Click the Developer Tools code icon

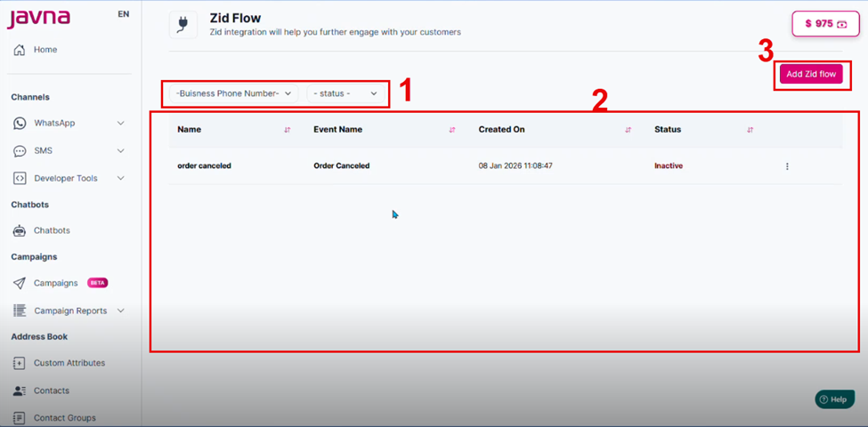[x=20, y=178]
